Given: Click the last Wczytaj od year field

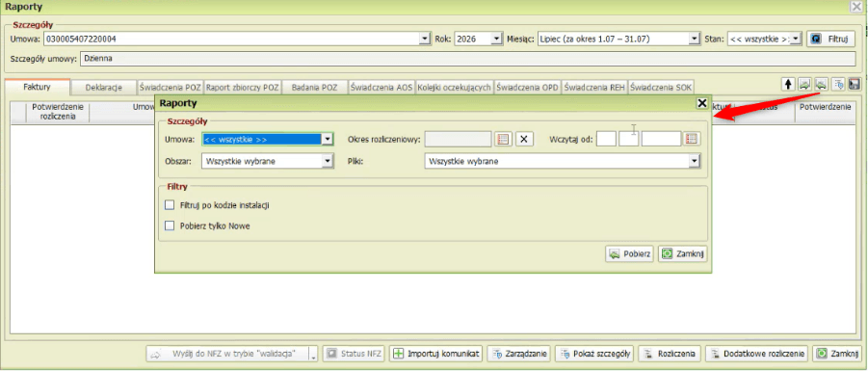Looking at the screenshot, I should [x=661, y=139].
